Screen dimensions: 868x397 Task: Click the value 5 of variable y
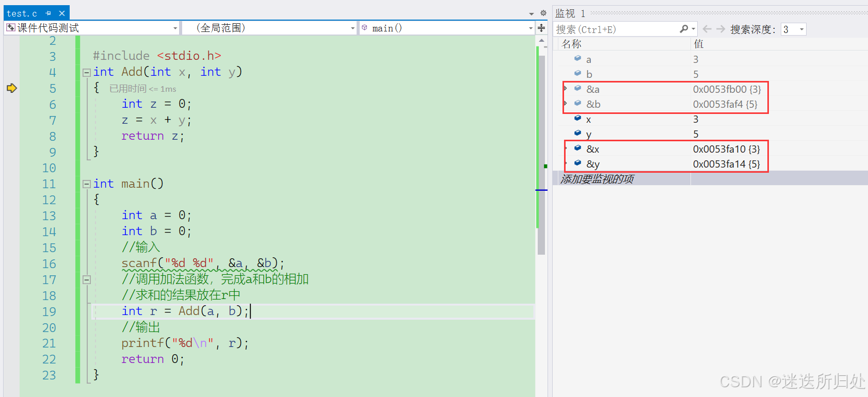click(696, 134)
